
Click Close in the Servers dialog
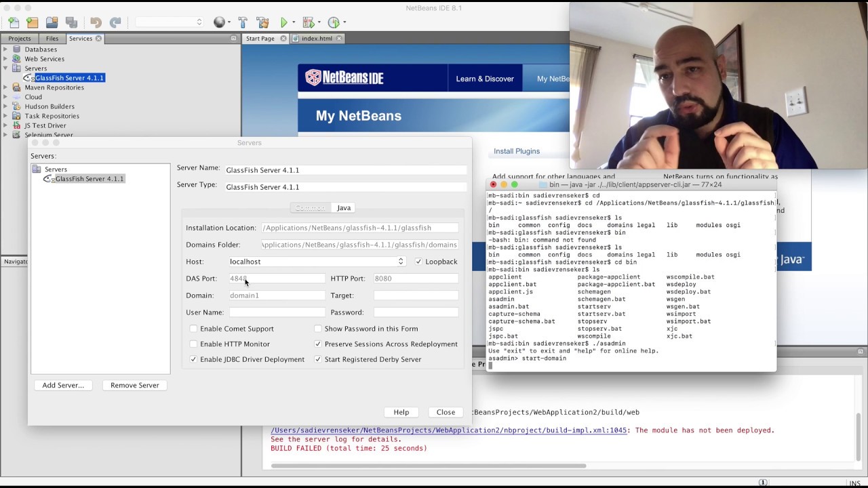point(446,412)
